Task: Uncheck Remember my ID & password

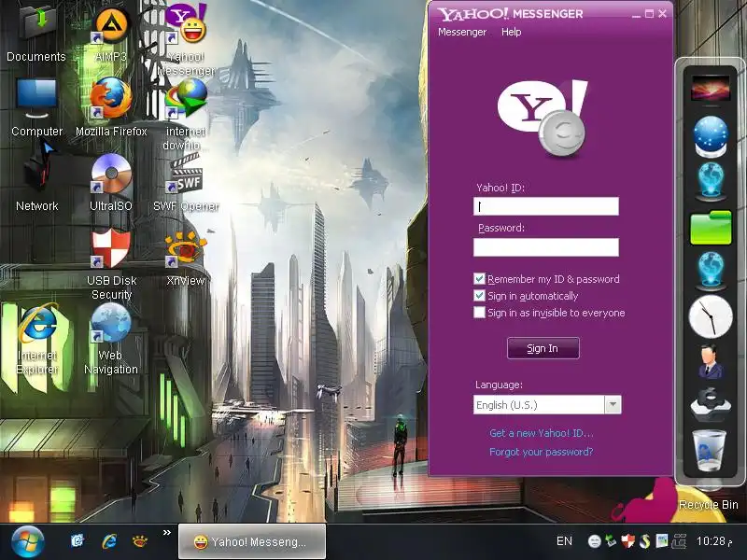Action: click(x=479, y=279)
